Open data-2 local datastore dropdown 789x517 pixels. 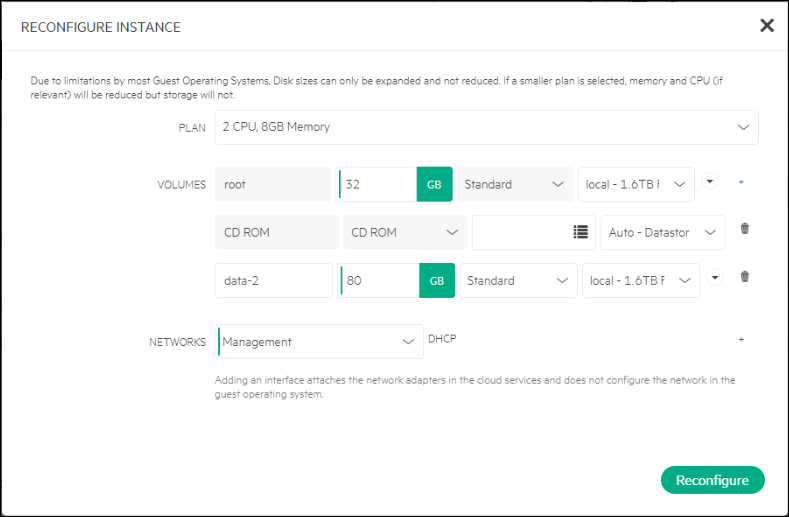coord(641,280)
